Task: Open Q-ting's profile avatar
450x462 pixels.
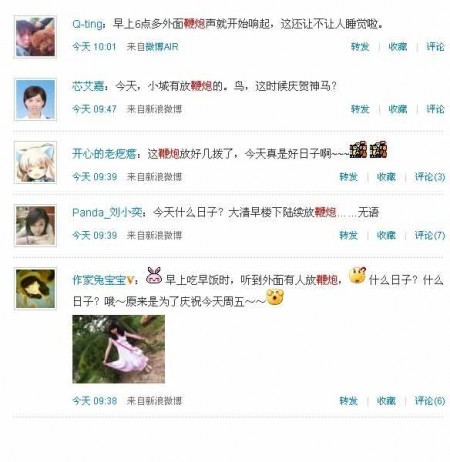Action: pos(35,37)
